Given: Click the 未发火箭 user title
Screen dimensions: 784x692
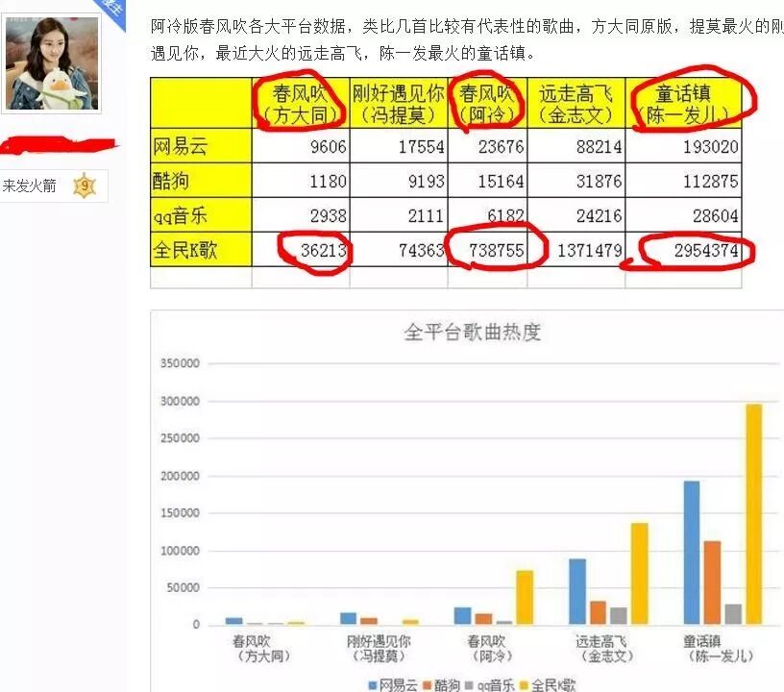Looking at the screenshot, I should (29, 186).
